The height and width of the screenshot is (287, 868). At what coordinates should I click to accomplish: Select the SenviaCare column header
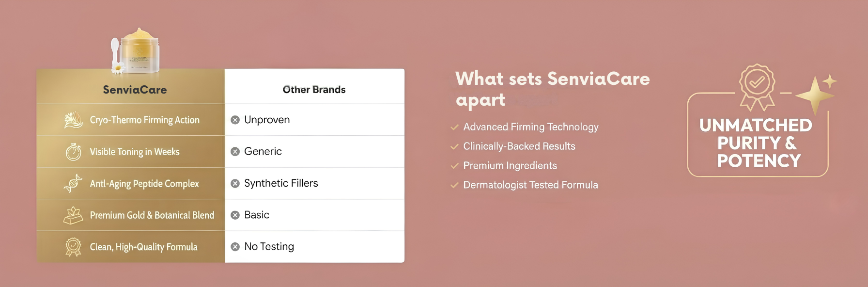pyautogui.click(x=135, y=90)
